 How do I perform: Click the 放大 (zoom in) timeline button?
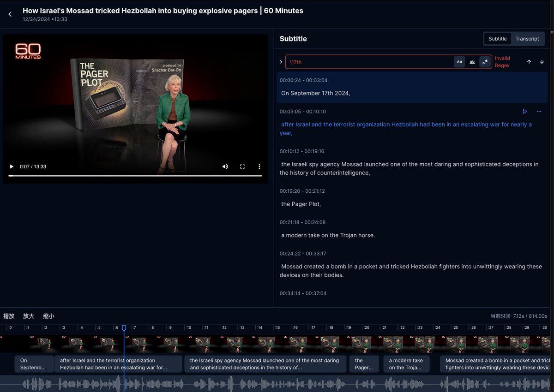(29, 316)
